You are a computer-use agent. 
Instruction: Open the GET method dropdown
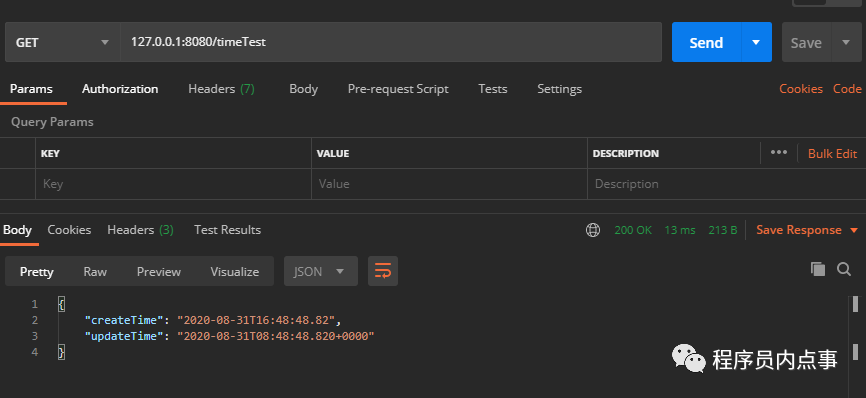click(63, 43)
